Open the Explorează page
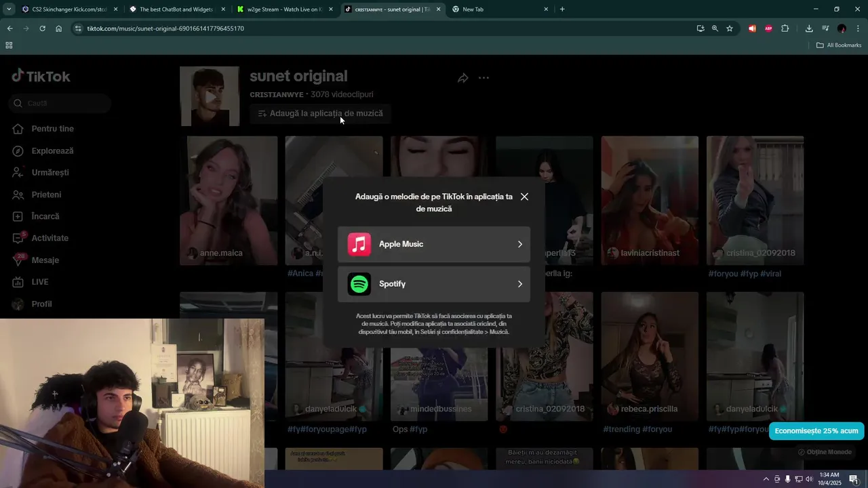 coord(42,150)
